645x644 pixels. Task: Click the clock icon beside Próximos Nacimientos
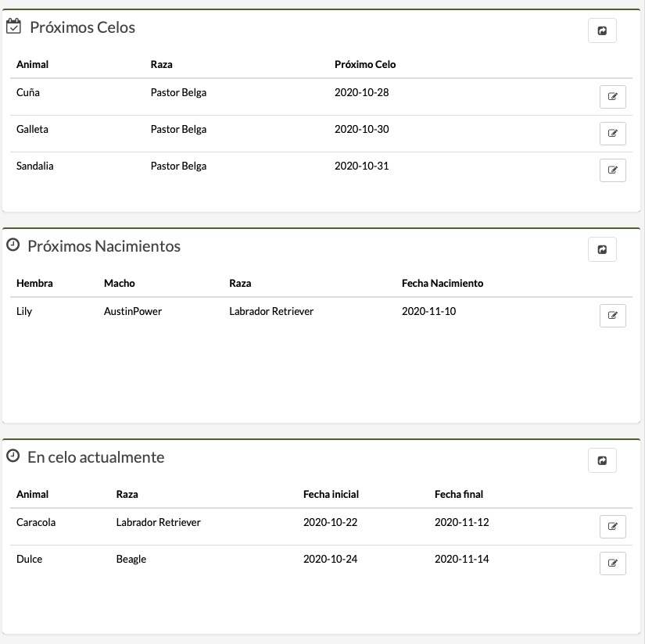click(13, 245)
